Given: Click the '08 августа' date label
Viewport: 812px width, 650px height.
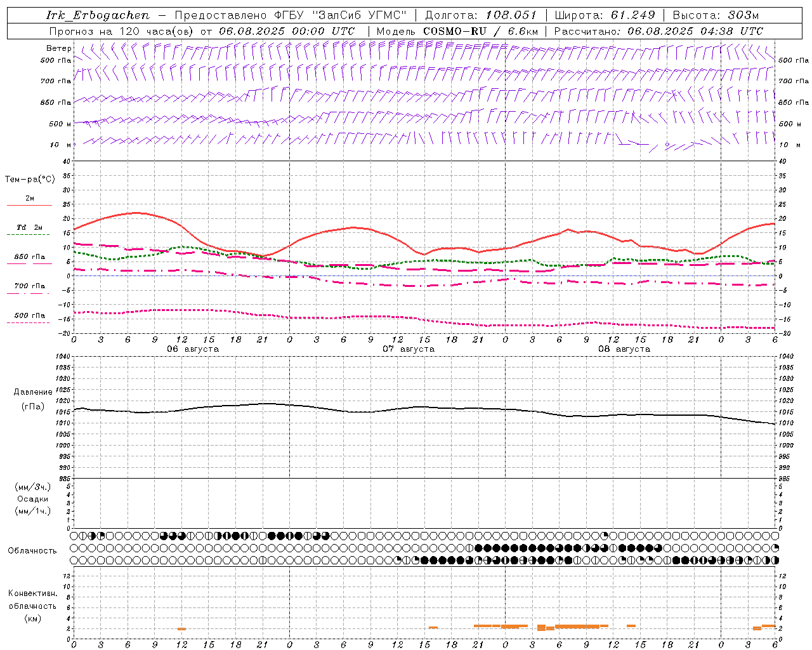Looking at the screenshot, I should click(624, 349).
